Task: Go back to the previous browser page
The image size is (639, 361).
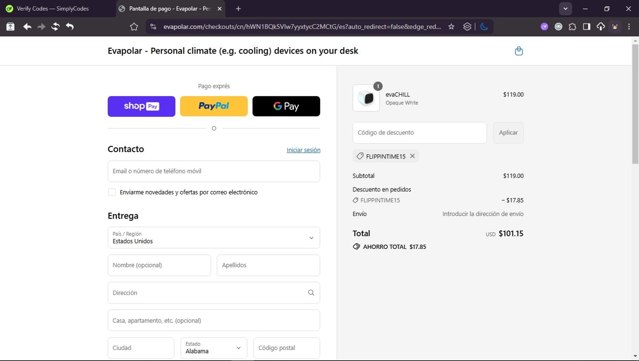Action: [x=27, y=26]
